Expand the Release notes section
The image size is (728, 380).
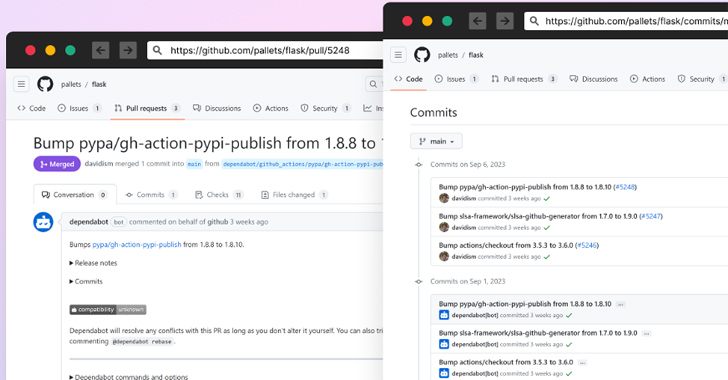tap(93, 263)
